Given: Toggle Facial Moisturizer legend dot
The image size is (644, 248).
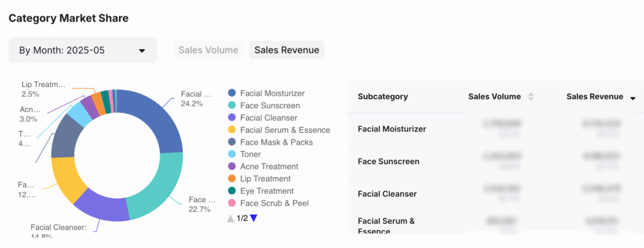Looking at the screenshot, I should pos(231,93).
